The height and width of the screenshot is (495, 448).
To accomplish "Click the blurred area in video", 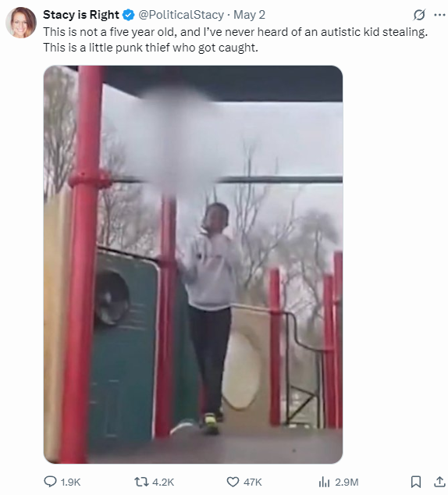I will tap(176, 139).
